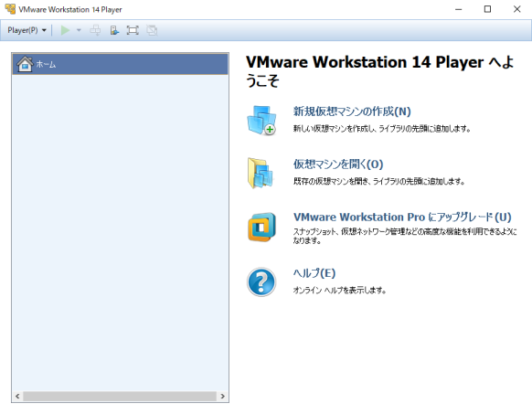Viewport: 532px width, 414px height.
Task: Open the ヘルプ(E) link
Action: pos(314,273)
